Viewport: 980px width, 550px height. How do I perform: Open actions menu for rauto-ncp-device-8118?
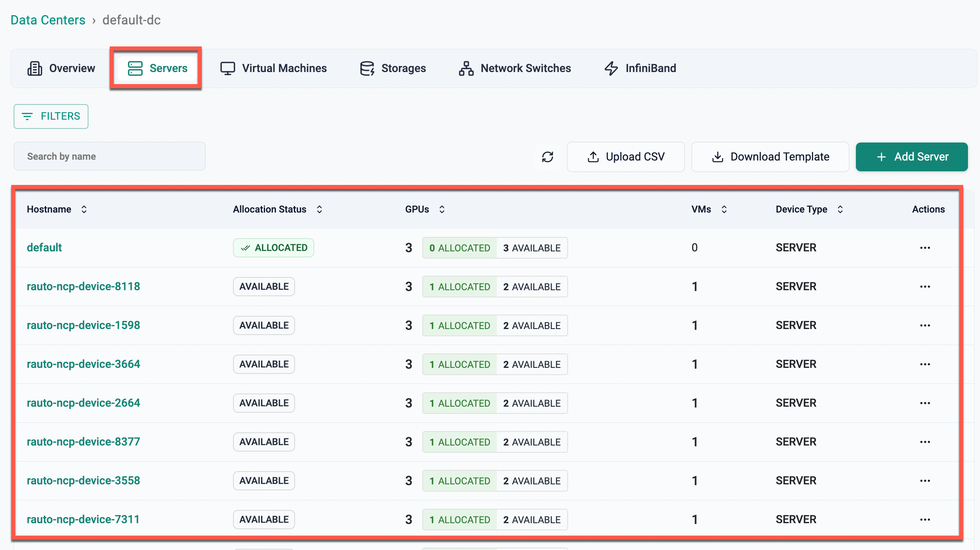(925, 287)
